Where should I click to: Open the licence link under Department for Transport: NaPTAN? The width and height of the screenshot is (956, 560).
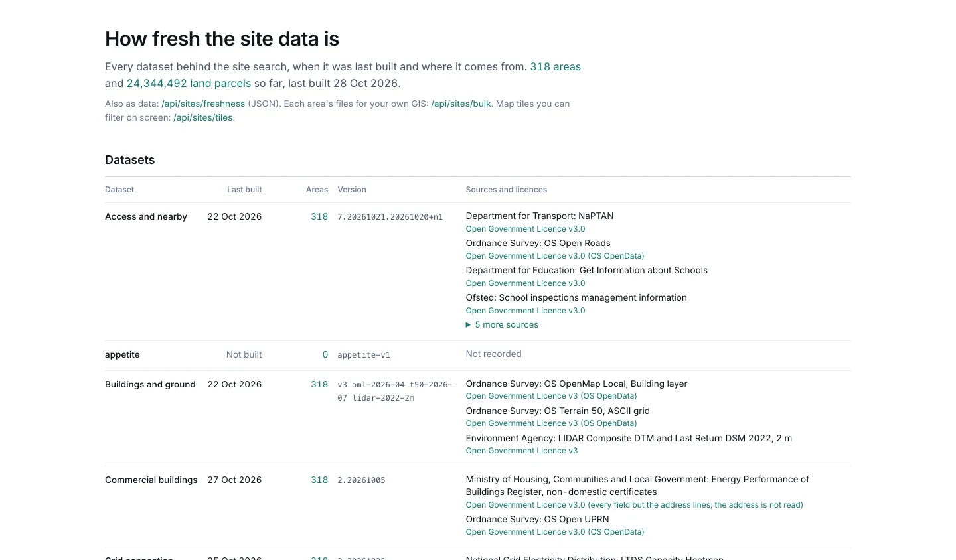[x=525, y=229]
